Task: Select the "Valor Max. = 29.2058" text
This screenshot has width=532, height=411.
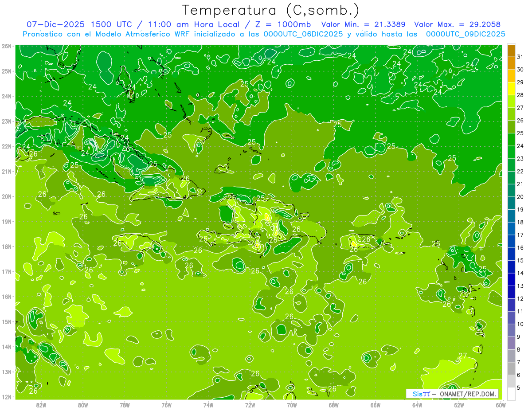Action: click(458, 24)
